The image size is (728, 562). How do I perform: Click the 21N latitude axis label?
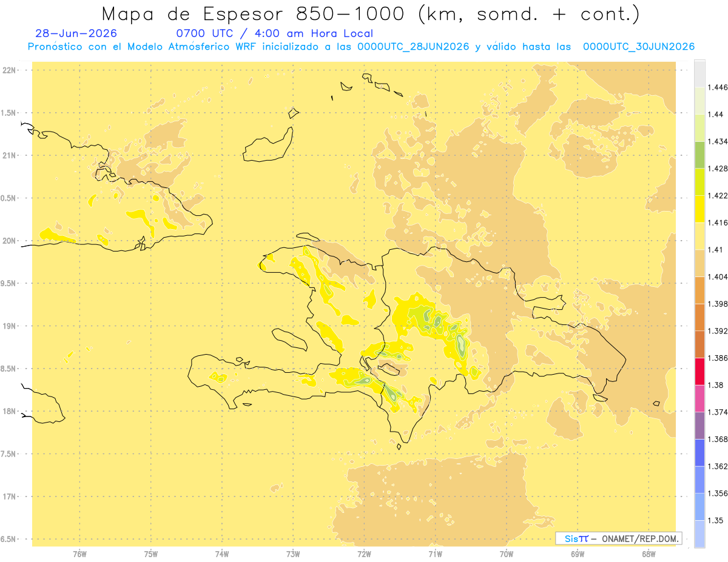tap(9, 155)
